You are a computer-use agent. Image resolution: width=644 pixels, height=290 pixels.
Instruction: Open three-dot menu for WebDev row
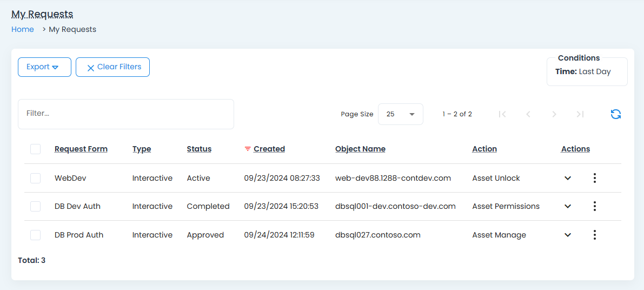594,178
